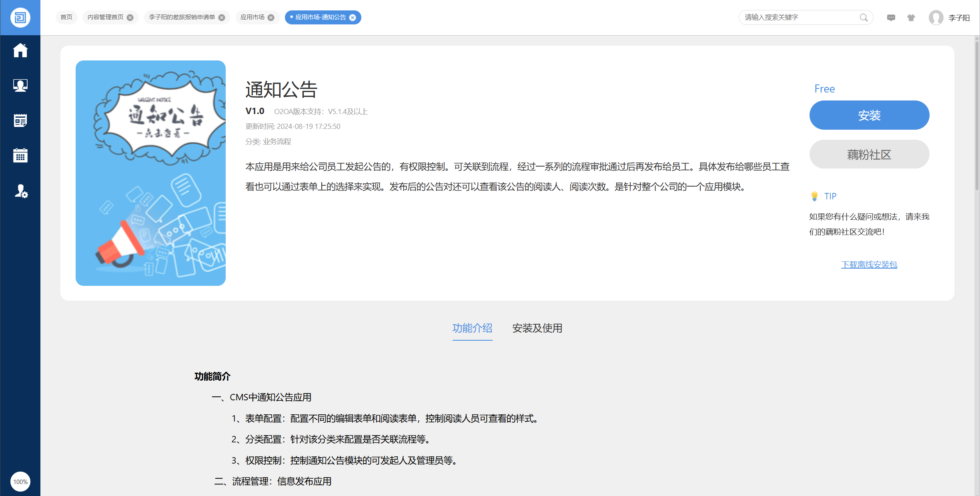Open the 藕粉社区 button
980x496 pixels.
pos(869,155)
